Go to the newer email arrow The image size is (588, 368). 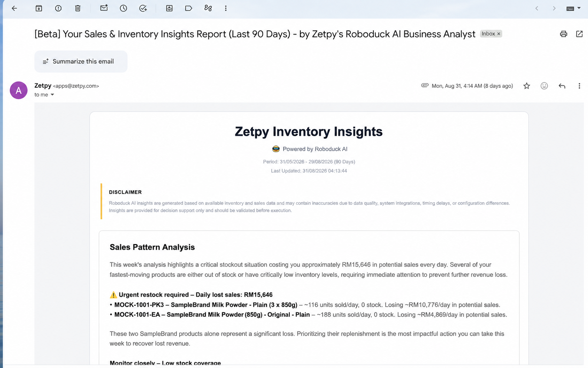[x=537, y=8]
